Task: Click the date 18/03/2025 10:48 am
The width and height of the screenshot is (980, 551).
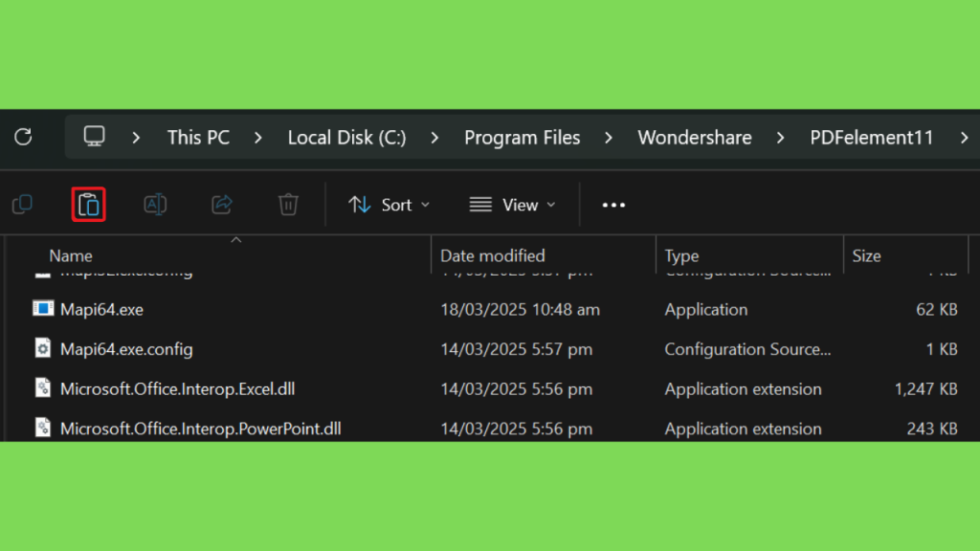Action: pos(520,309)
